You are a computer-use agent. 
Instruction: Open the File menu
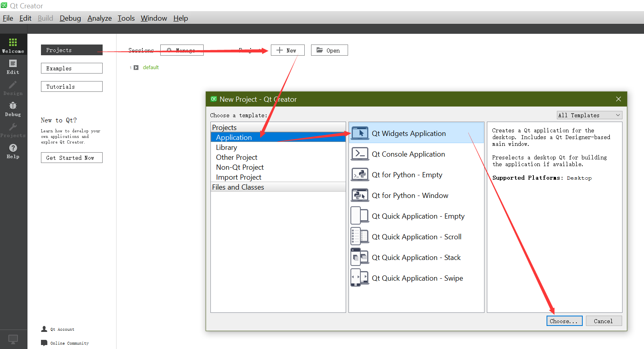8,18
